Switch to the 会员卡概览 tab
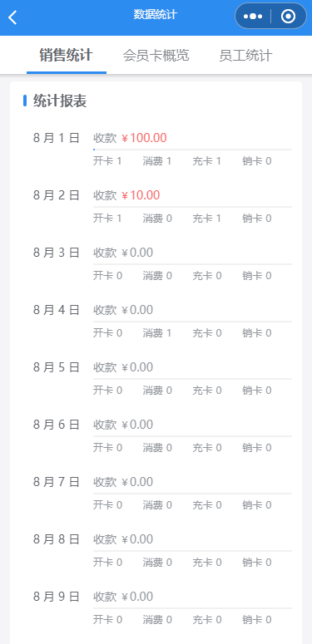This screenshot has height=644, width=312. click(x=156, y=56)
